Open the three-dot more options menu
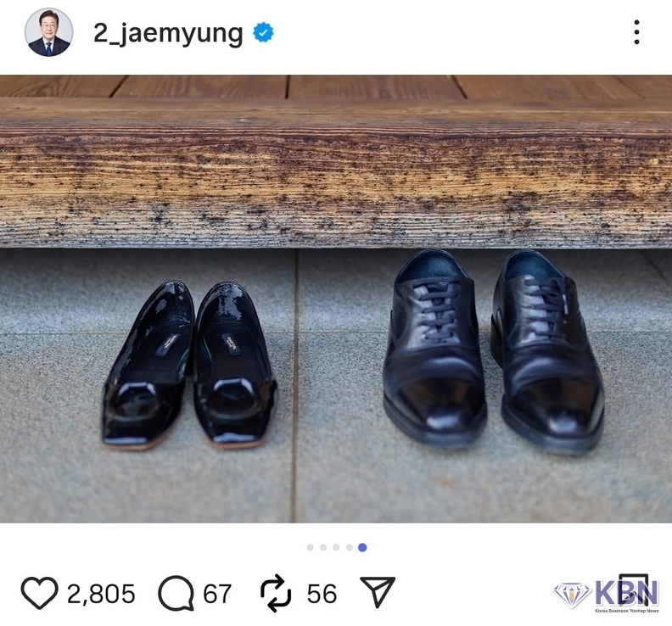This screenshot has height=626, width=672. (x=636, y=32)
